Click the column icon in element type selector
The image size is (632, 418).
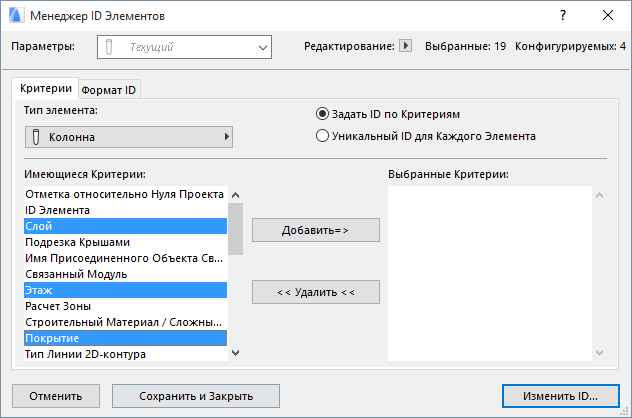point(35,136)
